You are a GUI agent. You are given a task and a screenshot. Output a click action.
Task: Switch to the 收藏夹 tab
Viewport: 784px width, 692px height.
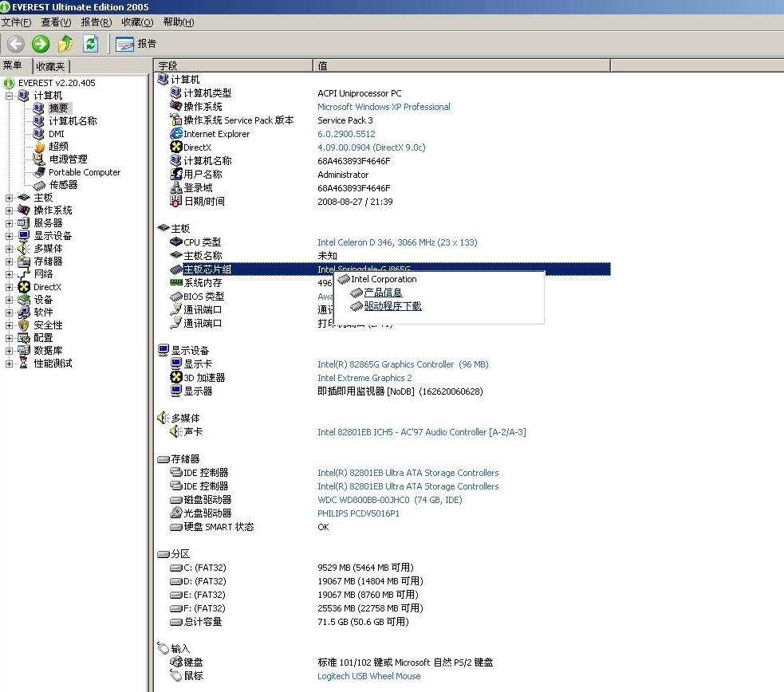tap(50, 66)
